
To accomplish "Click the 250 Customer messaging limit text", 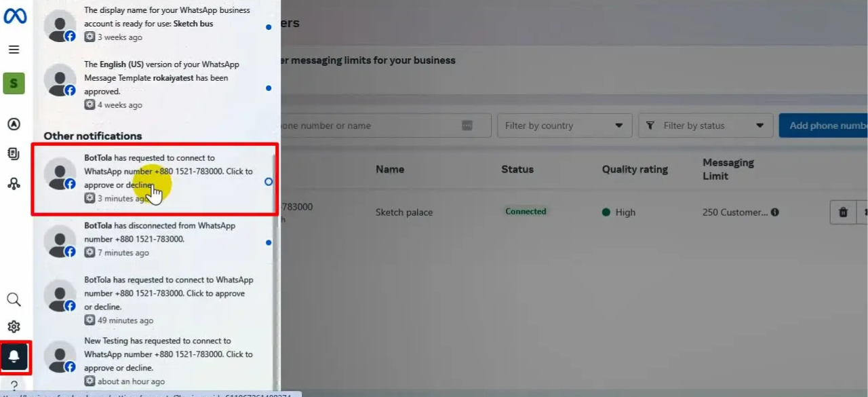I will (x=735, y=212).
